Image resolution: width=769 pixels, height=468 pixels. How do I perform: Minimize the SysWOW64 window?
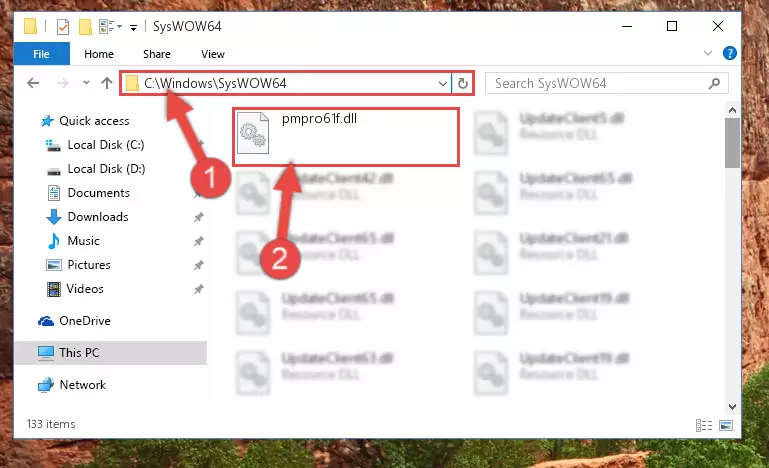tap(627, 26)
